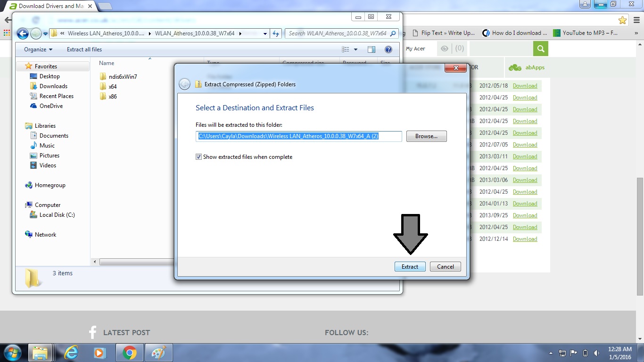Click the Search WLAN_Atheros box in Explorer
This screenshot has height=362, width=644.
coord(342,33)
